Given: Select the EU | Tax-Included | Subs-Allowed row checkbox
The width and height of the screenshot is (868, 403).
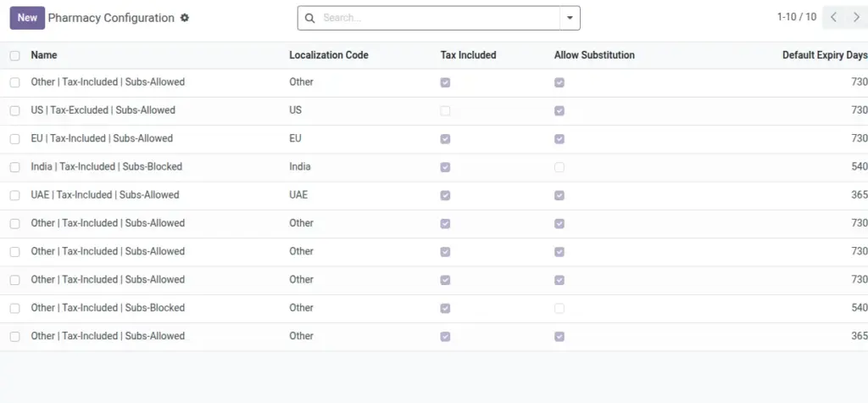Looking at the screenshot, I should coord(15,139).
